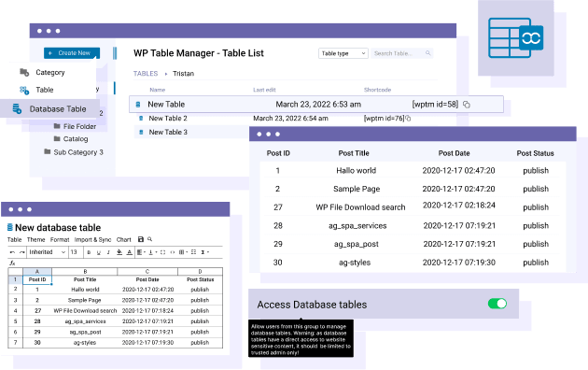The height and width of the screenshot is (370, 588).
Task: Select column A header
Action: point(37,271)
